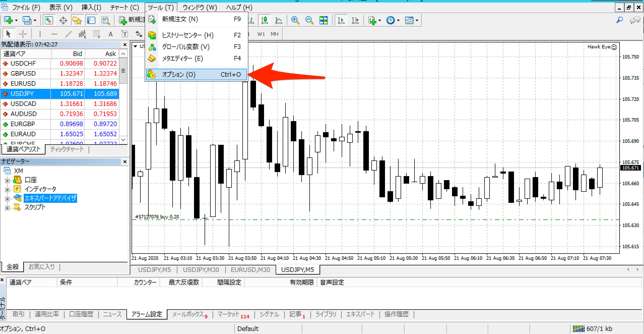The image size is (644, 334).
Task: Click the 新規注文 toolbar button icon
Action: (123, 20)
